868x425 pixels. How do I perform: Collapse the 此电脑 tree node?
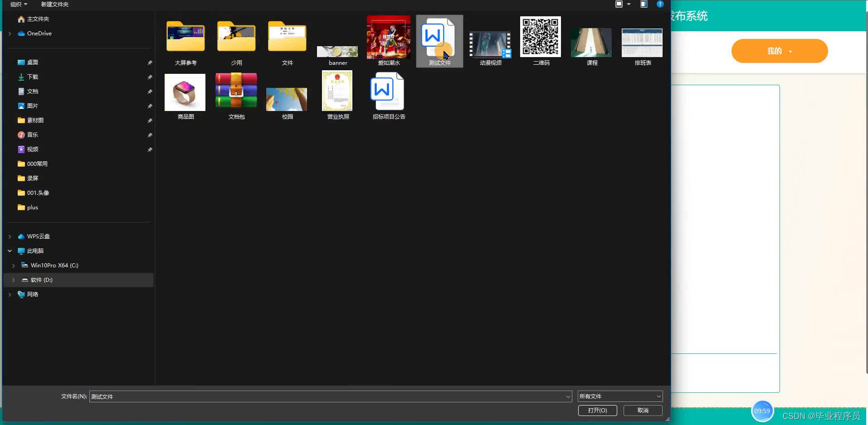tap(10, 251)
